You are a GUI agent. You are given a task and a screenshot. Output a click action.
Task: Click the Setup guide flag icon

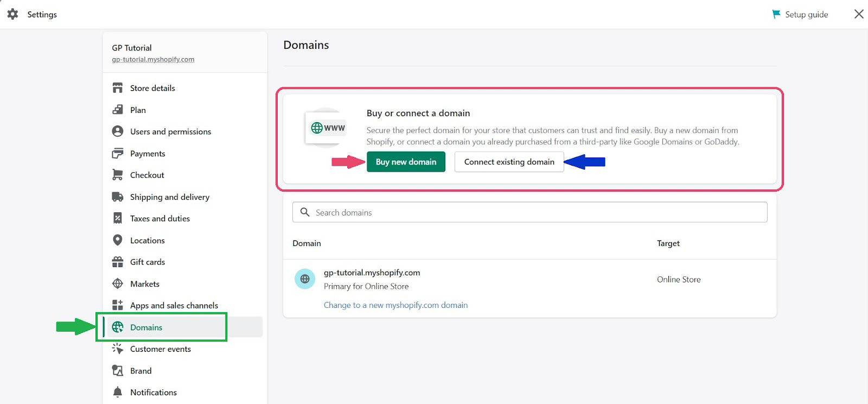click(x=776, y=14)
